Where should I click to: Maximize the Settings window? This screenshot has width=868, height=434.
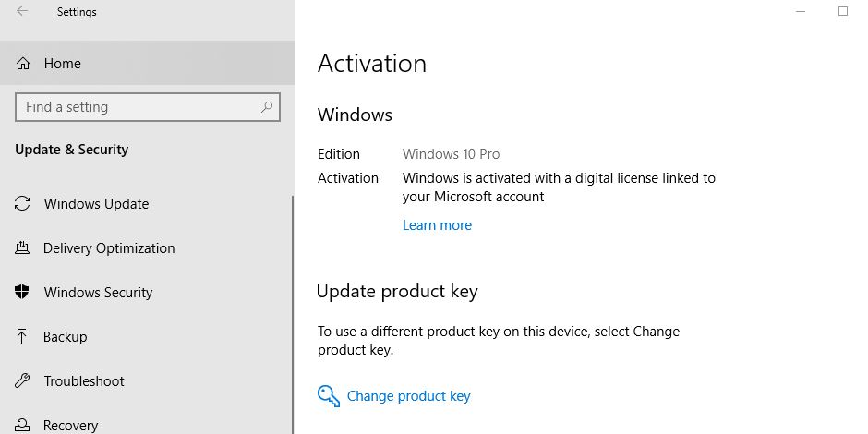tap(843, 11)
